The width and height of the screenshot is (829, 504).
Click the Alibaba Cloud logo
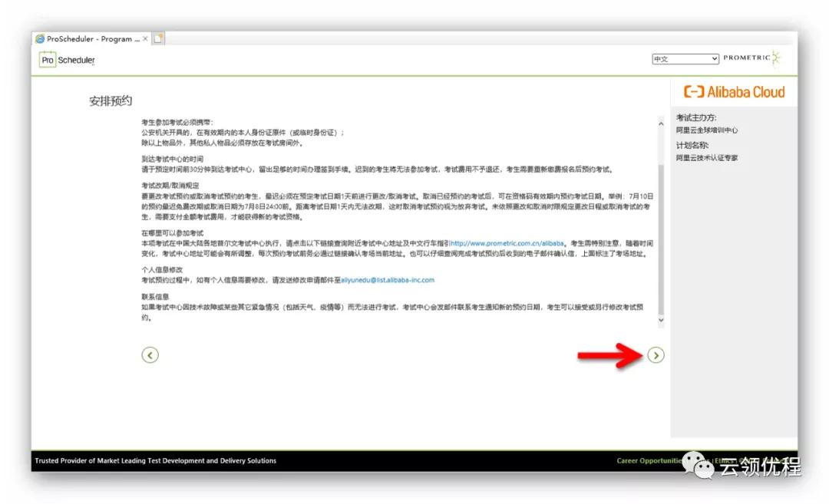735,92
